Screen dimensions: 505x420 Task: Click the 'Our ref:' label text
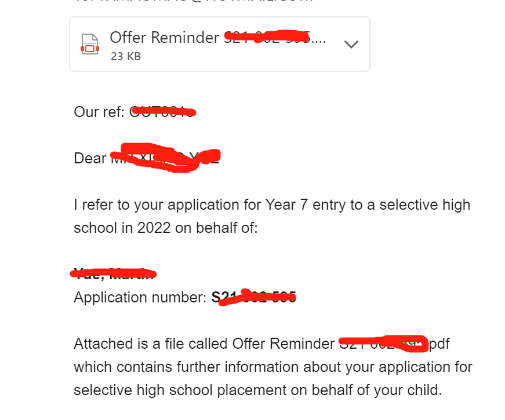point(99,112)
